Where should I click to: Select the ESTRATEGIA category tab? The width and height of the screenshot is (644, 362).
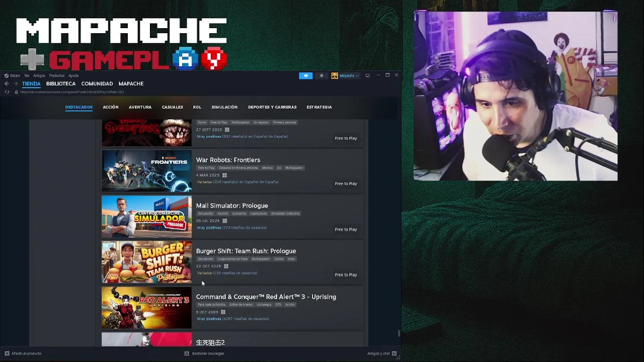(x=319, y=107)
